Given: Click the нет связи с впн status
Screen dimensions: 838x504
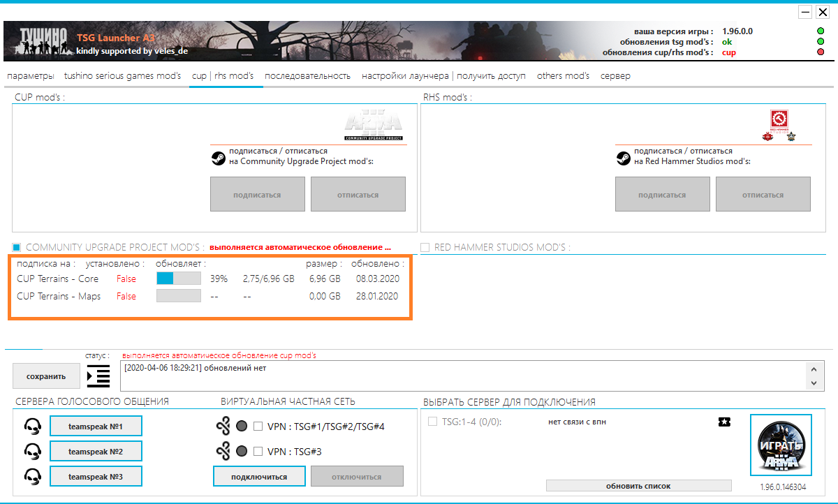Looking at the screenshot, I should [577, 422].
